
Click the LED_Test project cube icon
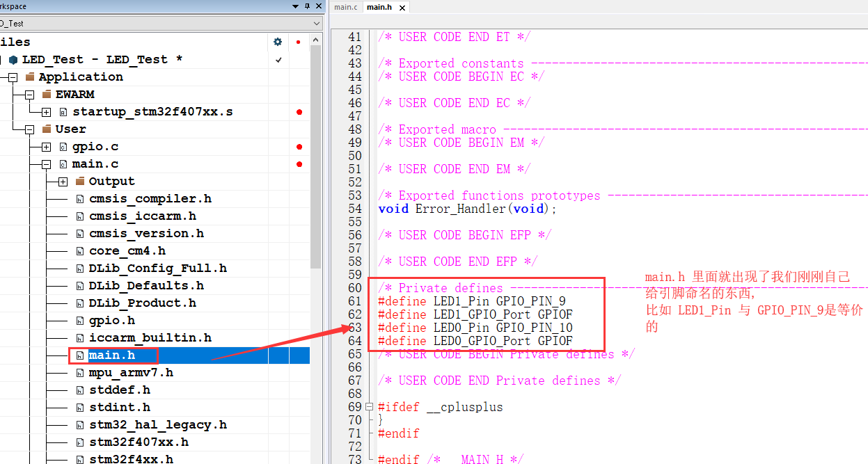pyautogui.click(x=13, y=60)
